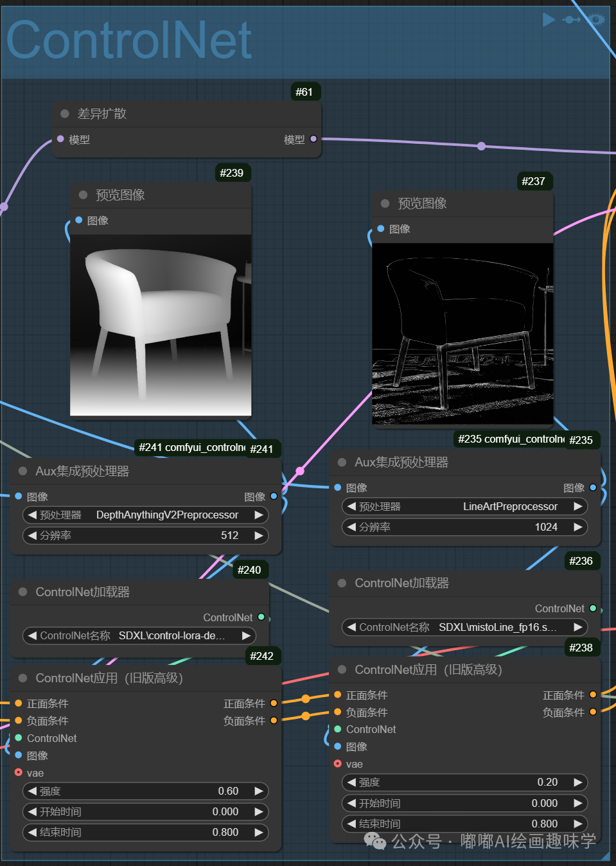Click the ControlNet group title
This screenshot has width=616, height=866.
[x=129, y=40]
